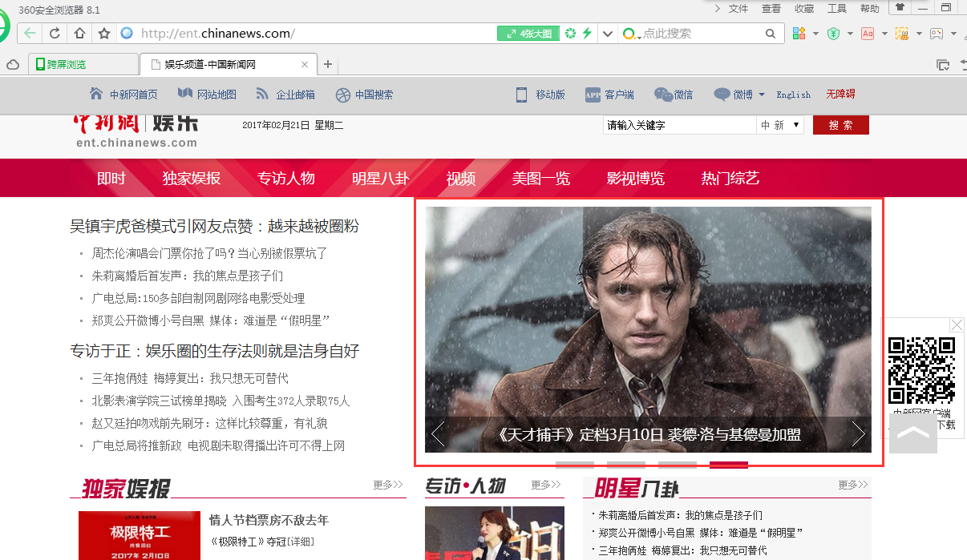The width and height of the screenshot is (967, 560).
Task: Click the feed icon for 企业邮箱
Action: [x=262, y=94]
